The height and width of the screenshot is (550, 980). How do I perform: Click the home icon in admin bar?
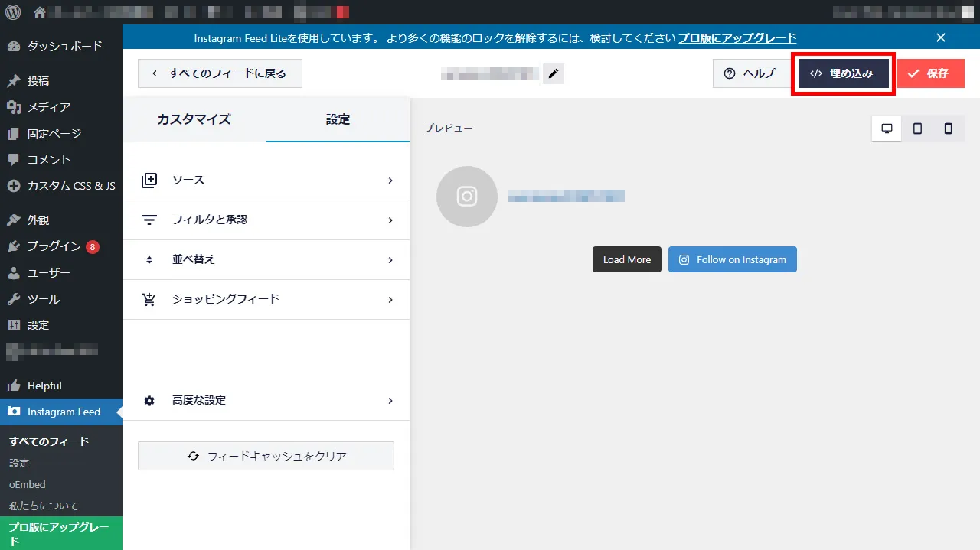40,12
